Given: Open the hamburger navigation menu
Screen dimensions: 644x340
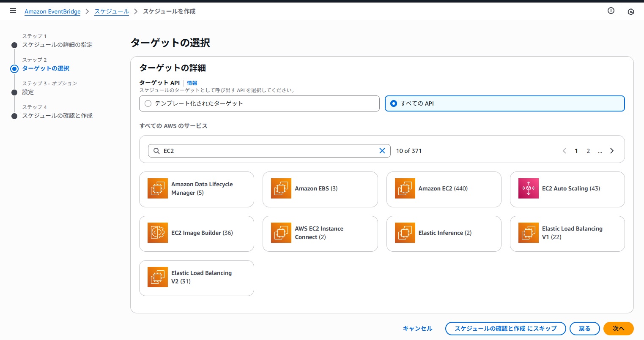Looking at the screenshot, I should (13, 11).
